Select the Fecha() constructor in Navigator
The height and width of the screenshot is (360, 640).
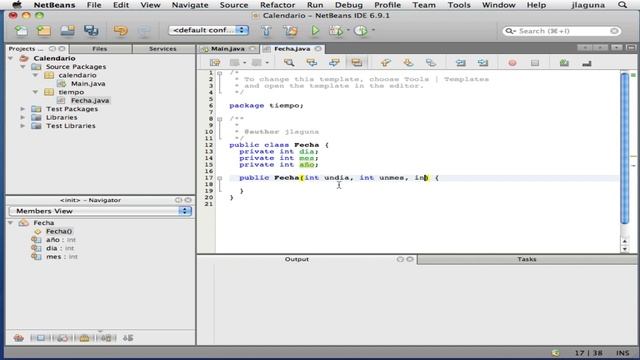[59, 231]
